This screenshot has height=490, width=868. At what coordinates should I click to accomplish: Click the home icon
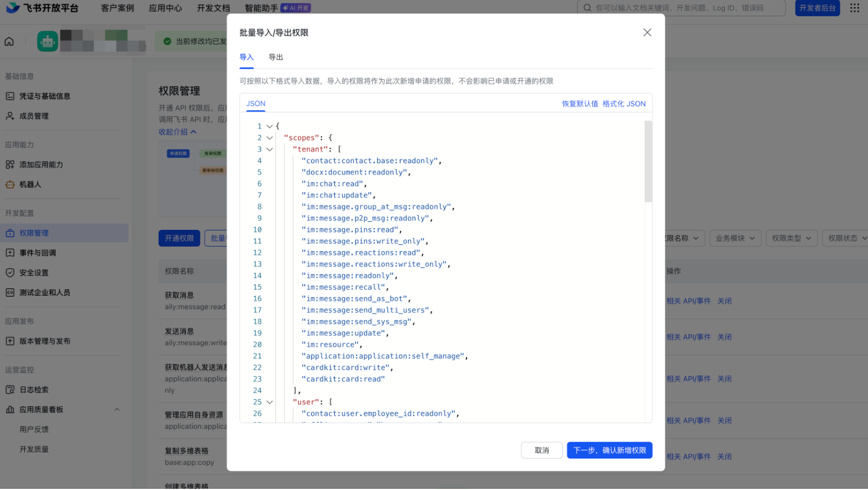10,42
